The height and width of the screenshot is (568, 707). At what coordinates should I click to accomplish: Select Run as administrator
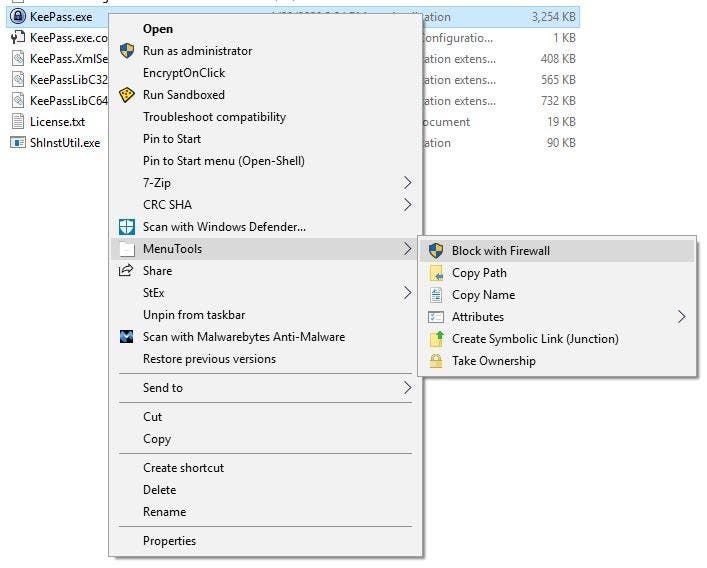point(266,50)
